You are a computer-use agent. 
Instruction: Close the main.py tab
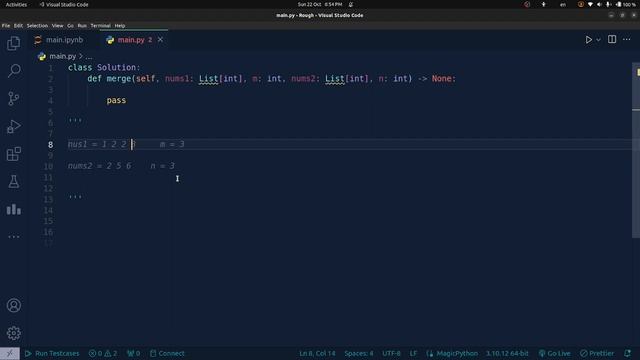[x=160, y=40]
